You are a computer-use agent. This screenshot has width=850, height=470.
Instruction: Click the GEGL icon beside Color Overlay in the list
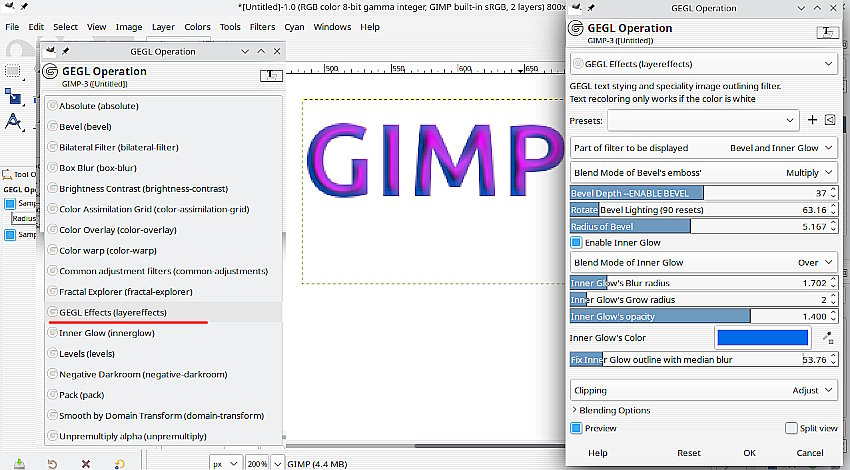click(53, 229)
